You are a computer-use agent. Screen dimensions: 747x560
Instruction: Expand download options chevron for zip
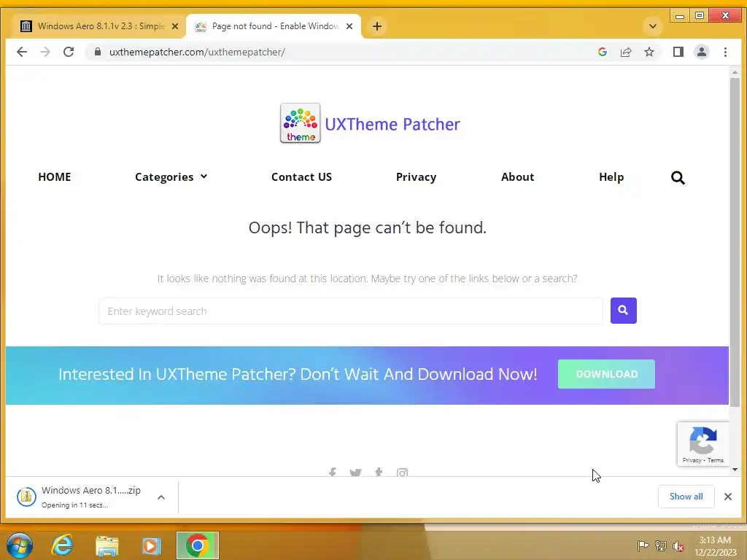coord(161,497)
